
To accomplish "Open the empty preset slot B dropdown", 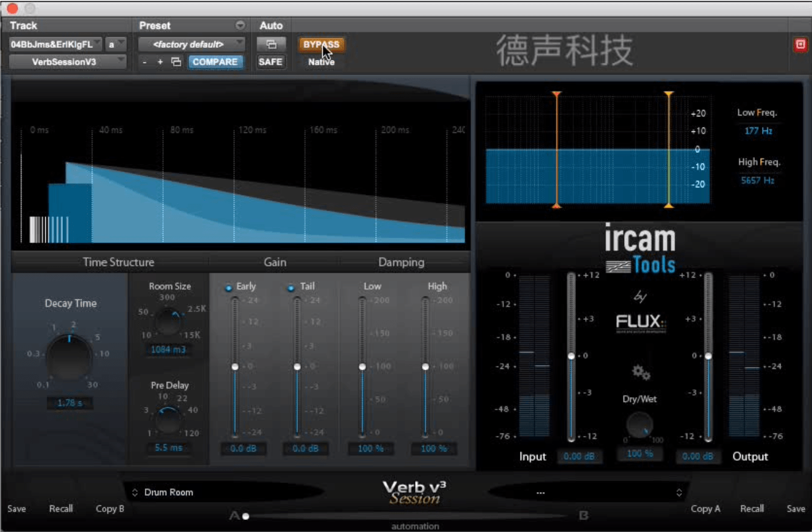I will [589, 492].
